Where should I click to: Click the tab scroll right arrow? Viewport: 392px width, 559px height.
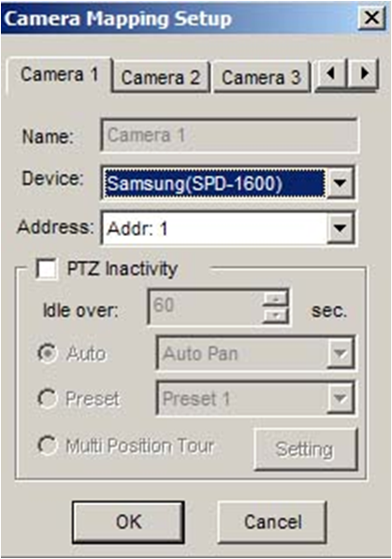click(363, 75)
